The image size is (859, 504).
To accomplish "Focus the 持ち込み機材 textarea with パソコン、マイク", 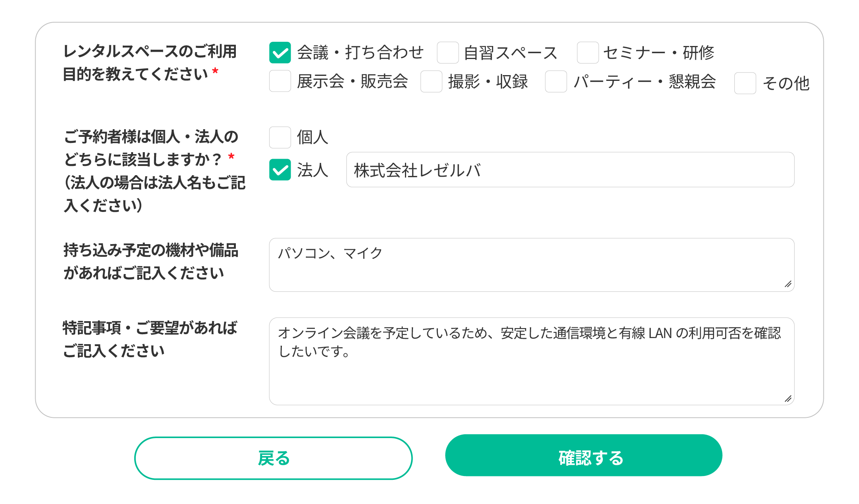I will coord(532,264).
